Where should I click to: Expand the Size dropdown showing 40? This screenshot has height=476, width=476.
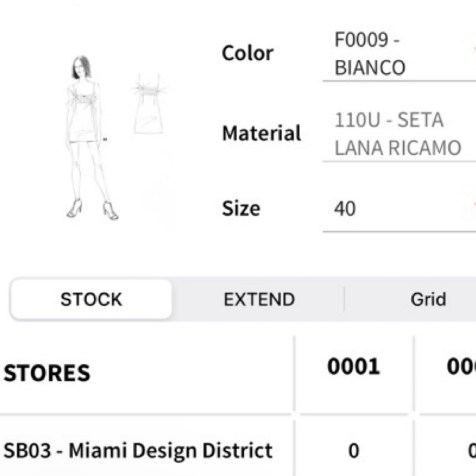tap(394, 209)
